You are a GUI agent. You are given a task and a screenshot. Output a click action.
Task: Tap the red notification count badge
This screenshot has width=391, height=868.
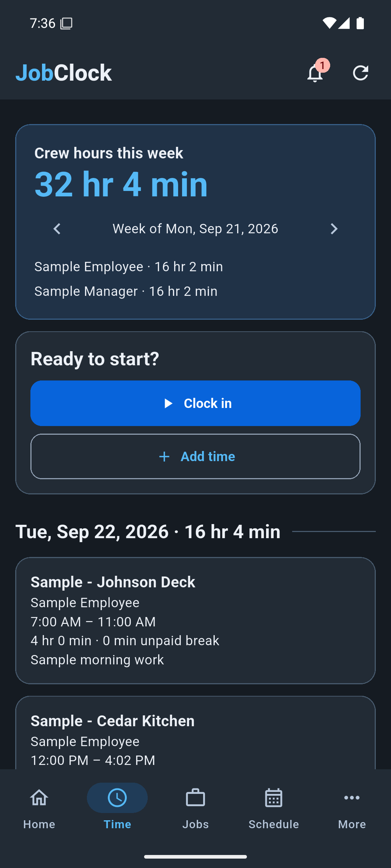[322, 66]
